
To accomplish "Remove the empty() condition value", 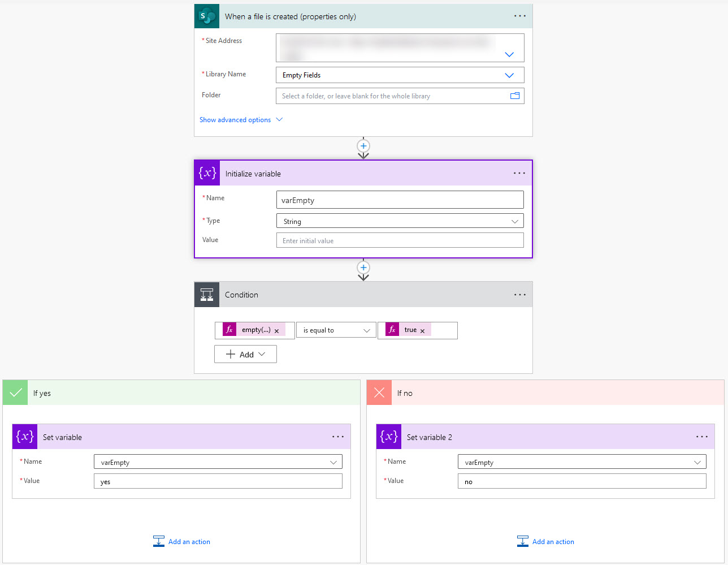I will coord(276,330).
